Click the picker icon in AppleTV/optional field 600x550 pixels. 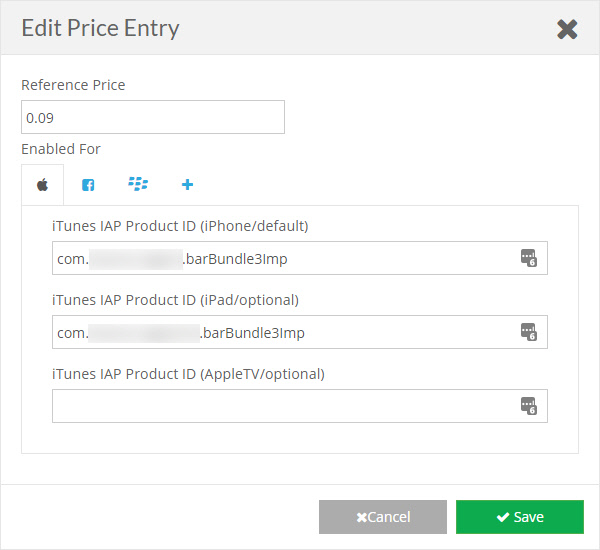[x=528, y=406]
